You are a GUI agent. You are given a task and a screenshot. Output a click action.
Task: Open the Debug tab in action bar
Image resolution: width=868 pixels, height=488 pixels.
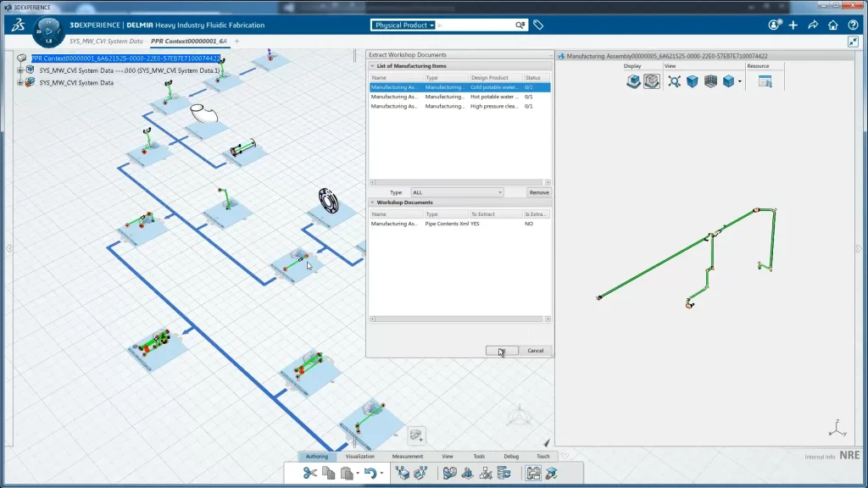tap(511, 457)
